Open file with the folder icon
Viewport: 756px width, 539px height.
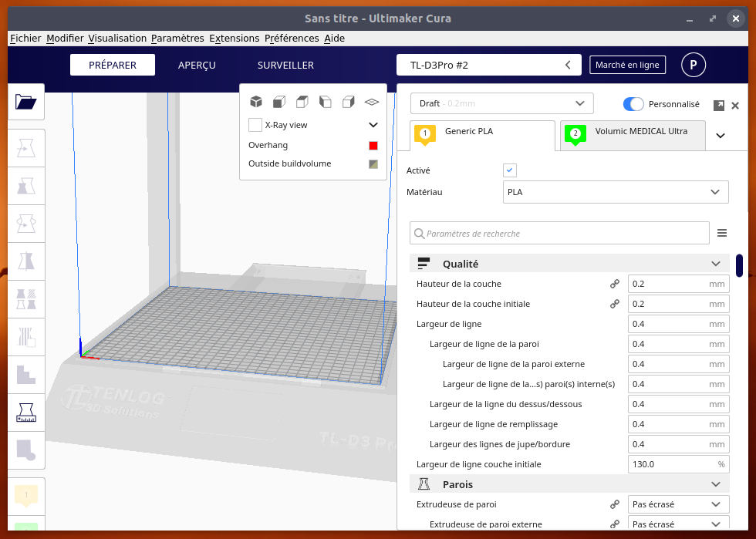(26, 102)
